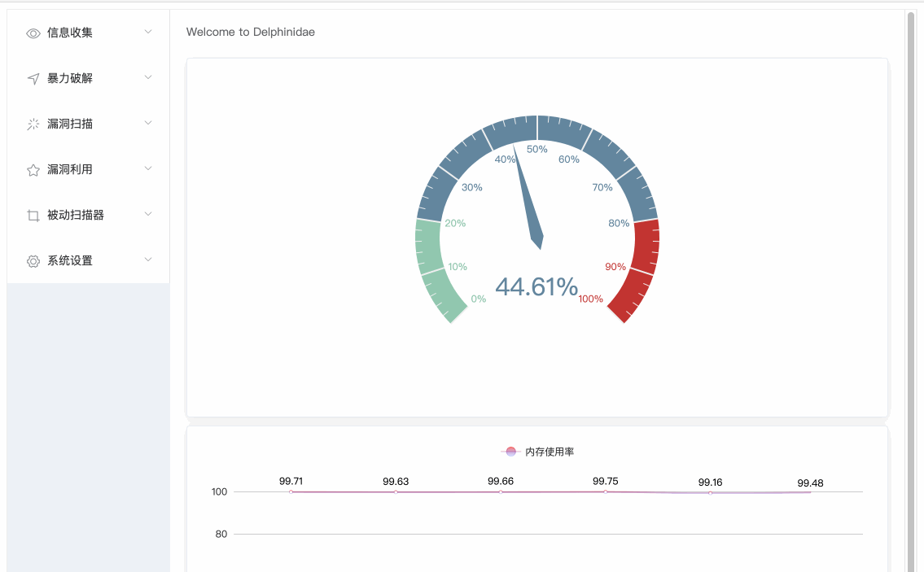The width and height of the screenshot is (924, 572).
Task: Click the Welcome to Delphinidae header text
Action: [x=251, y=33]
